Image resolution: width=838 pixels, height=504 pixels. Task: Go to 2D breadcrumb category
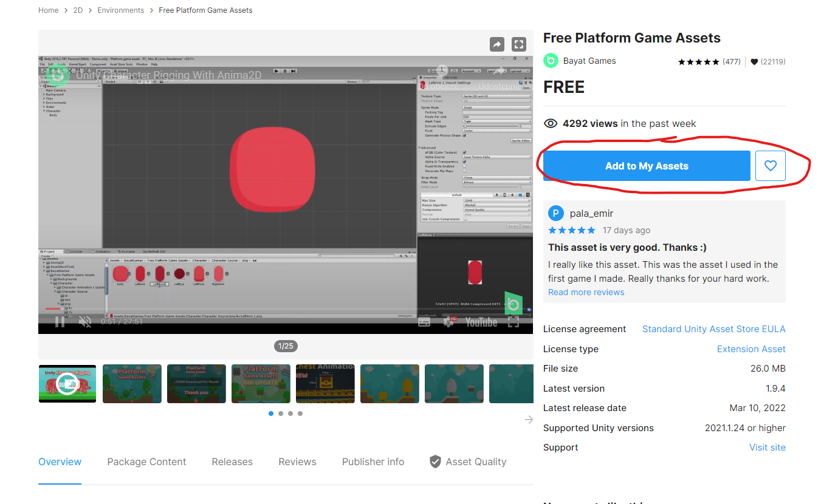click(x=78, y=10)
